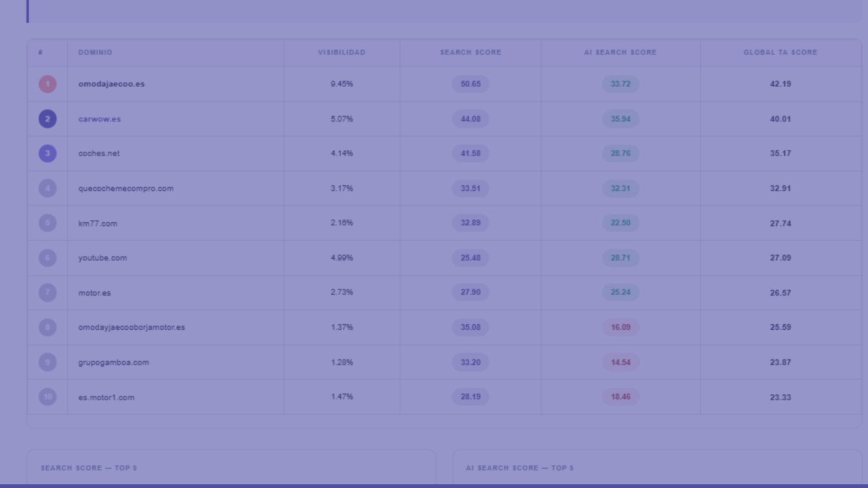This screenshot has width=868, height=488.
Task: Select the youtube.com domain
Action: [103, 258]
